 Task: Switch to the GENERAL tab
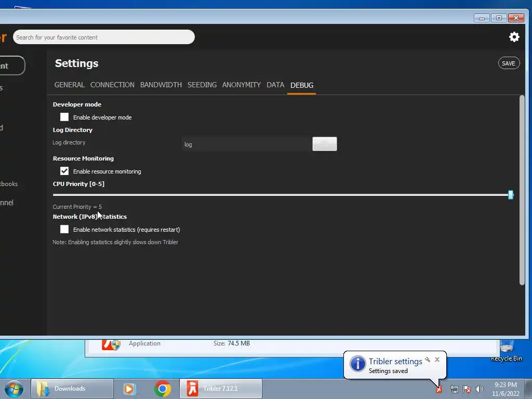pos(69,85)
